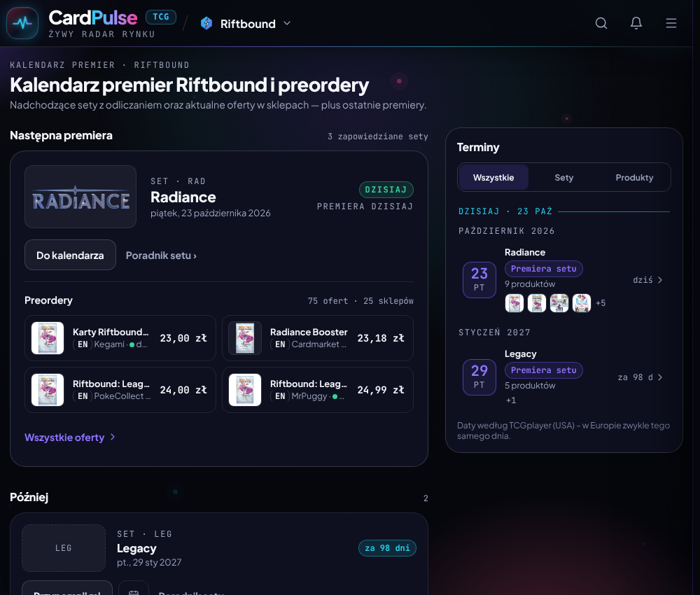The height and width of the screenshot is (595, 700).
Task: Click 9 produktów text under Radiance
Action: pyautogui.click(x=530, y=284)
